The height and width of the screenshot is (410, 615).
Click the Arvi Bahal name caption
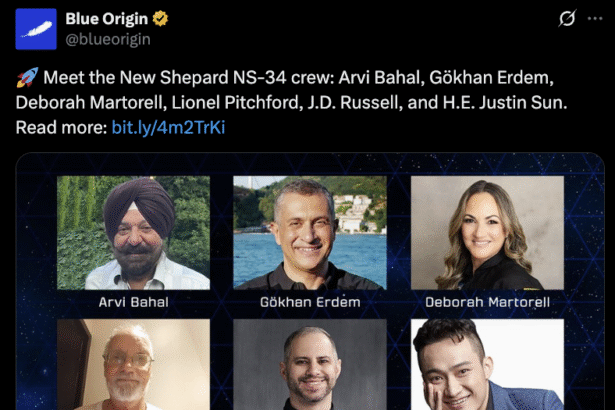(x=133, y=302)
